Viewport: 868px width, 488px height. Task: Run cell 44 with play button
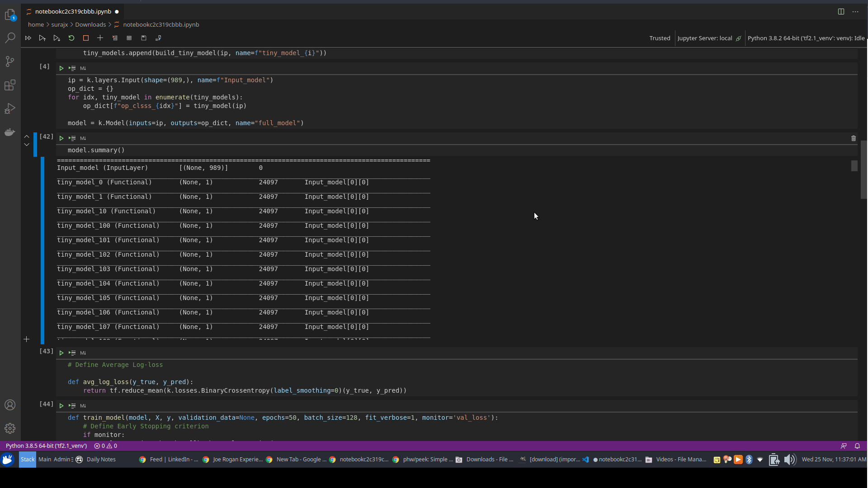tap(61, 406)
